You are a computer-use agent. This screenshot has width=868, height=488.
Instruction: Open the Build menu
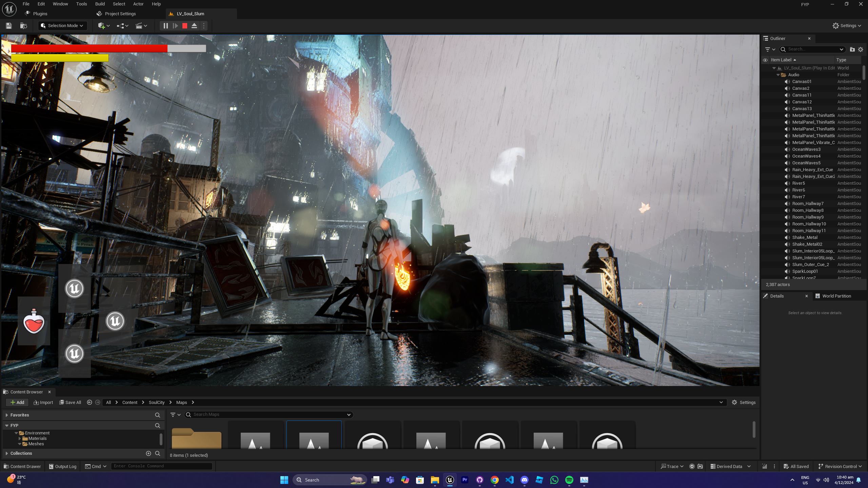100,4
